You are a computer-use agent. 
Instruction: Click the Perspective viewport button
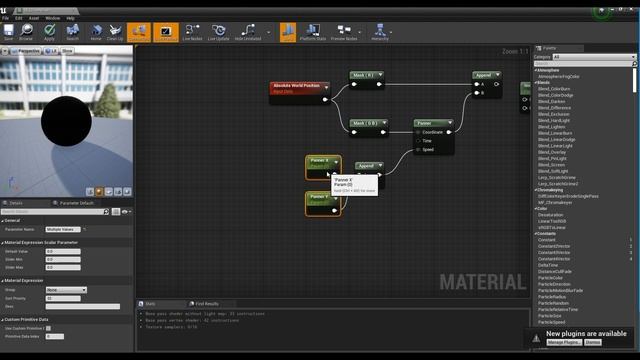point(26,51)
